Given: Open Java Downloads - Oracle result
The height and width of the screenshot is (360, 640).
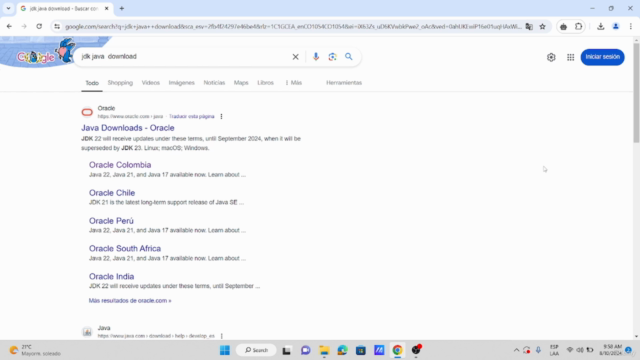Looking at the screenshot, I should pos(128,128).
